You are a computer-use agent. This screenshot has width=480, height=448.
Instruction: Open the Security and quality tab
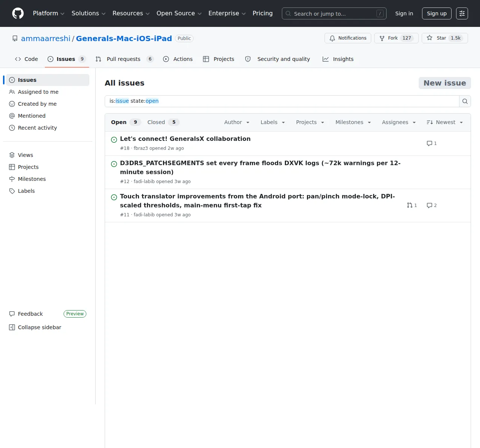[x=277, y=59]
